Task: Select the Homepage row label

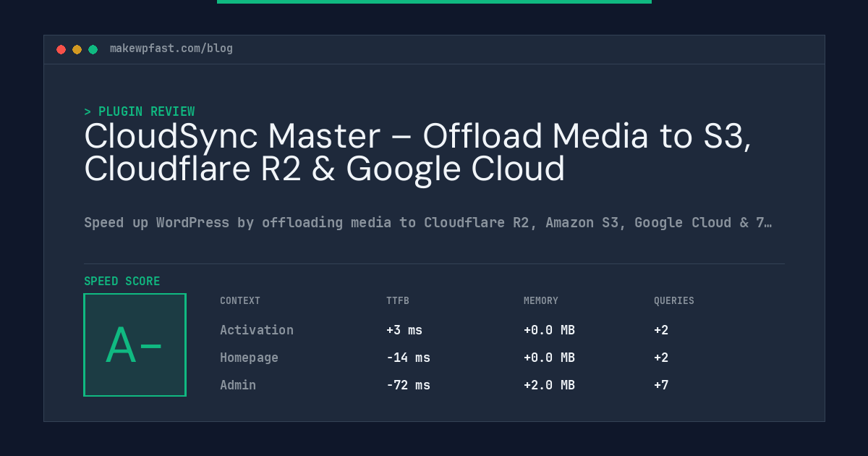Action: pos(249,358)
